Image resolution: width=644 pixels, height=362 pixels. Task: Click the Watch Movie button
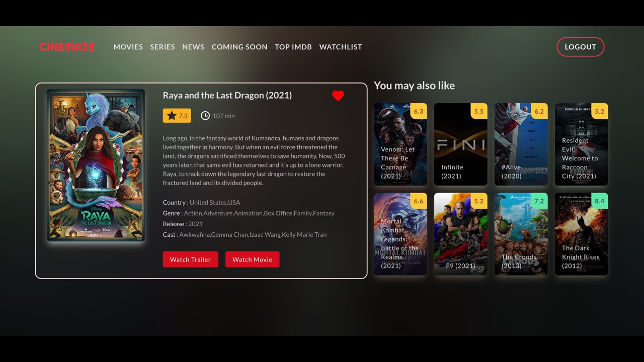point(252,259)
